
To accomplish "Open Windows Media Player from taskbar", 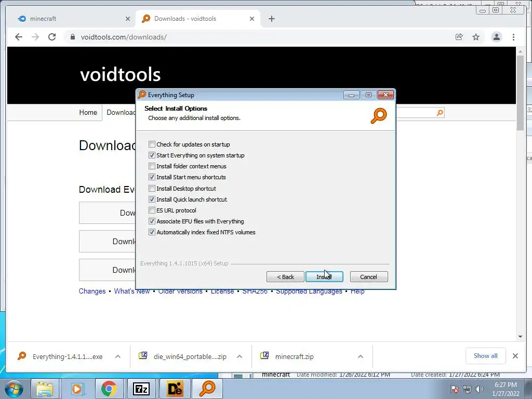I will (x=77, y=389).
